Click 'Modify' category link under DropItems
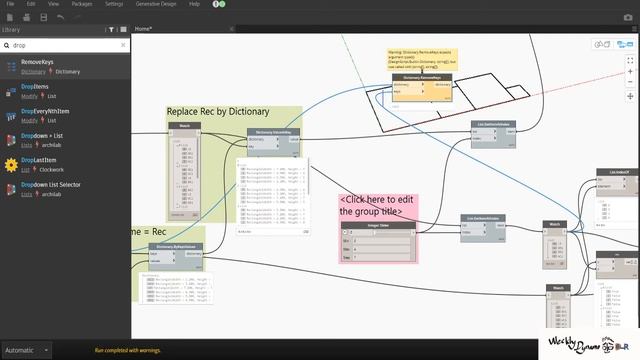640x360 pixels. pos(29,96)
